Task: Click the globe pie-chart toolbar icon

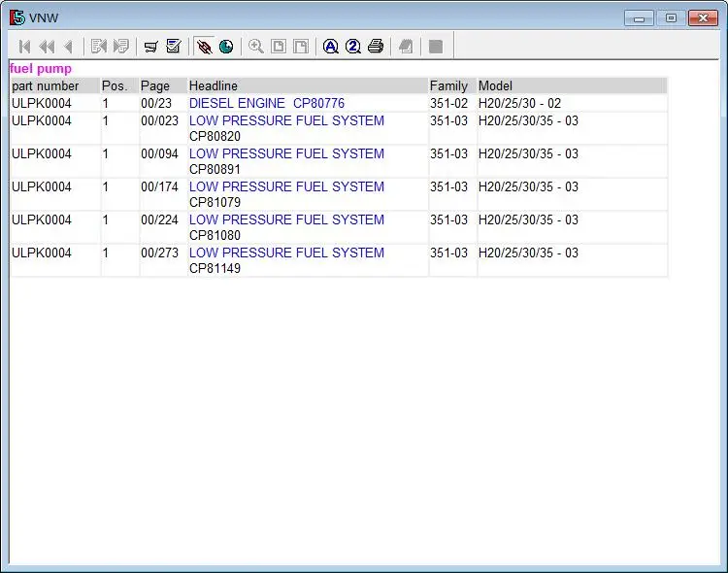Action: point(226,47)
